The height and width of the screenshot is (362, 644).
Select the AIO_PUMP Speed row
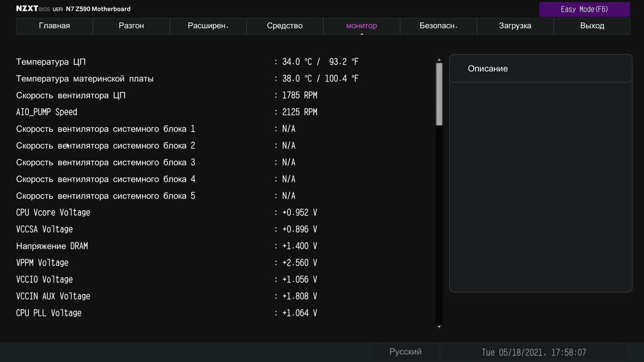point(47,112)
